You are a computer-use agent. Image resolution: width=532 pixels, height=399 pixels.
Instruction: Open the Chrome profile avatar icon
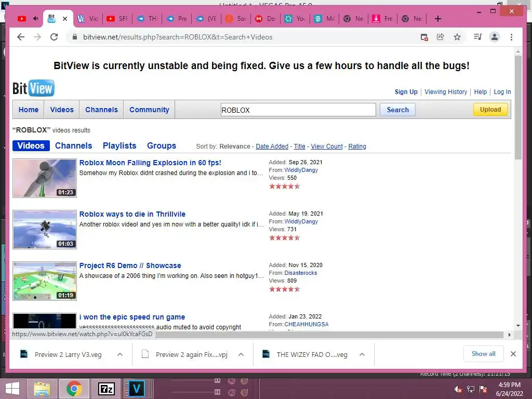pos(495,37)
